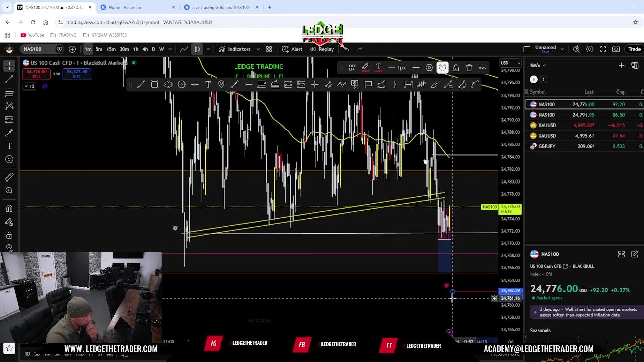Collapse the 13 indicators legend
644x362 pixels.
[x=29, y=86]
